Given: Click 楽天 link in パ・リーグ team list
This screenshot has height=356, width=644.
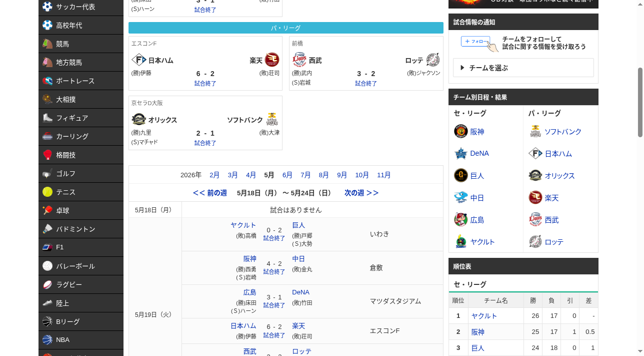Looking at the screenshot, I should coord(552,198).
